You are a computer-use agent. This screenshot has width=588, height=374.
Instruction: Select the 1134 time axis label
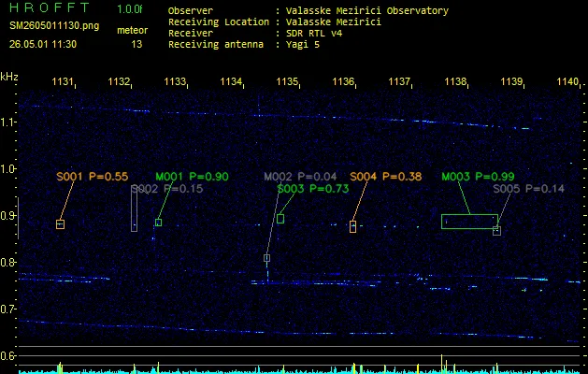[x=231, y=81]
